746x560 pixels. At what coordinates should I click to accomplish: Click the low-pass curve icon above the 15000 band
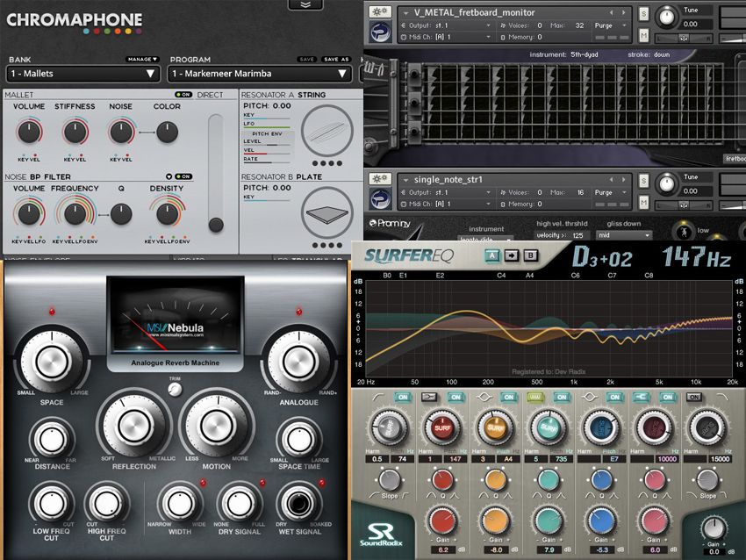721,397
